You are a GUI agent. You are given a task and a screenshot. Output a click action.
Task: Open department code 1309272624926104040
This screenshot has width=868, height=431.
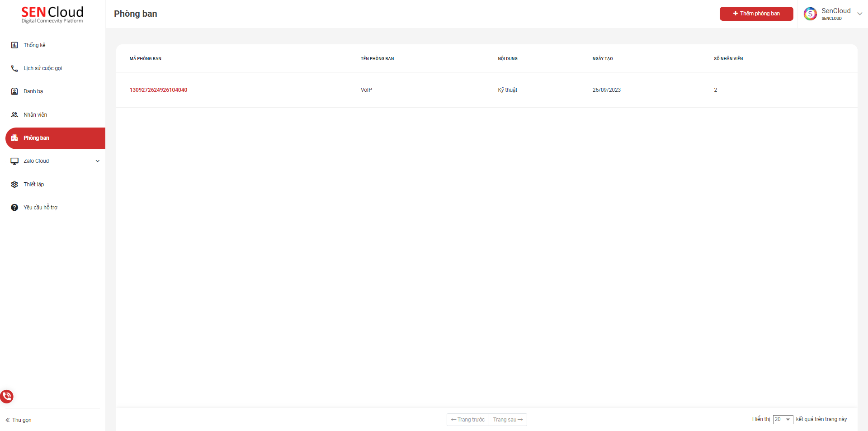coord(158,90)
